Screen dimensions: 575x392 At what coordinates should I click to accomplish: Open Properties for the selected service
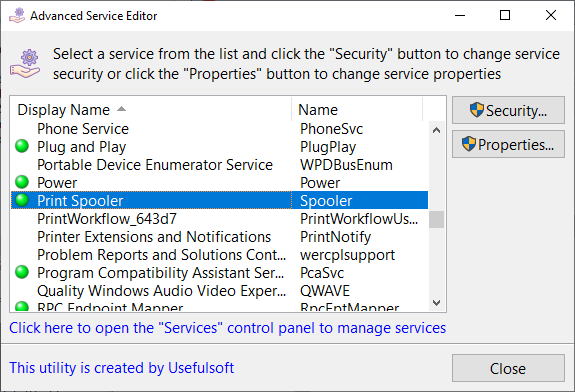(508, 144)
